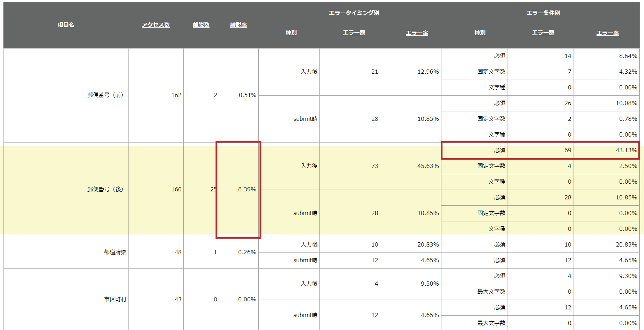Click access count 162 for 郵便番号（前）
644x330 pixels.
click(x=176, y=95)
